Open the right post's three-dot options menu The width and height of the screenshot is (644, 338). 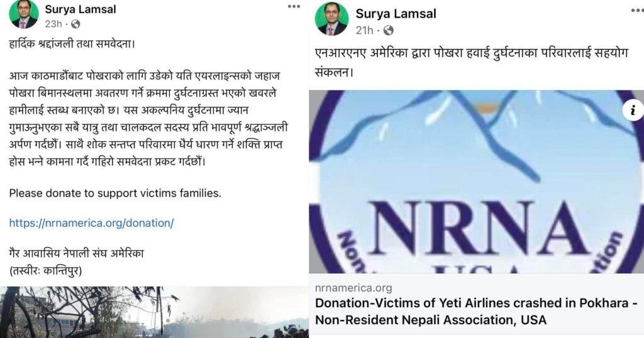(x=638, y=10)
